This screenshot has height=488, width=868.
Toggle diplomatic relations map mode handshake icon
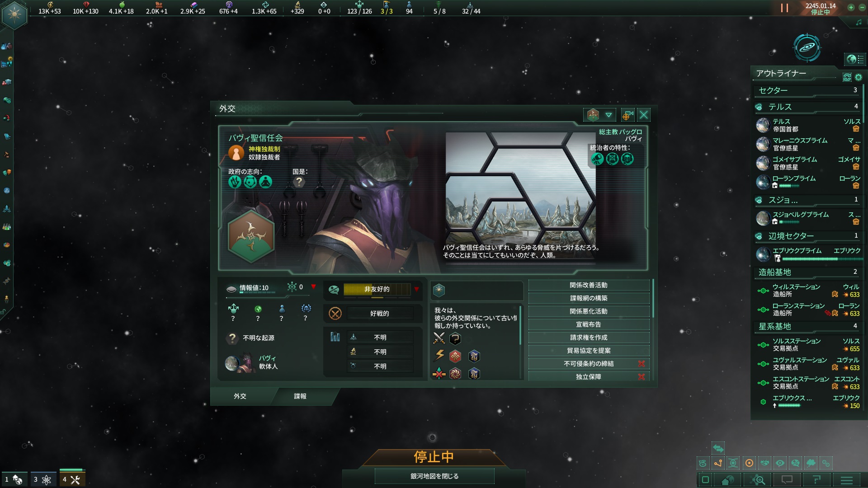click(x=764, y=463)
